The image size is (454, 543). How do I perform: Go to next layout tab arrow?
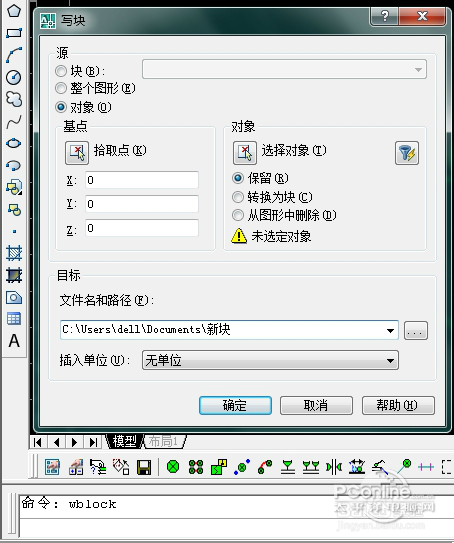tap(74, 442)
